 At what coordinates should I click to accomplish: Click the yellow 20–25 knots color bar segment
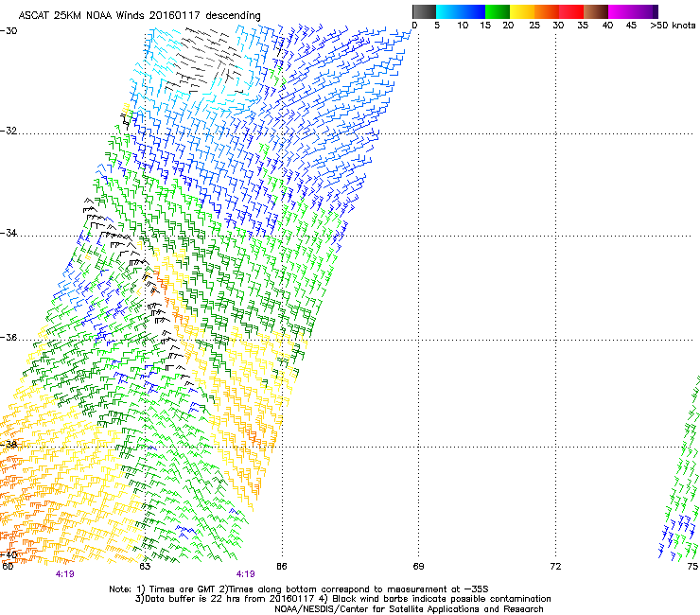(x=522, y=11)
